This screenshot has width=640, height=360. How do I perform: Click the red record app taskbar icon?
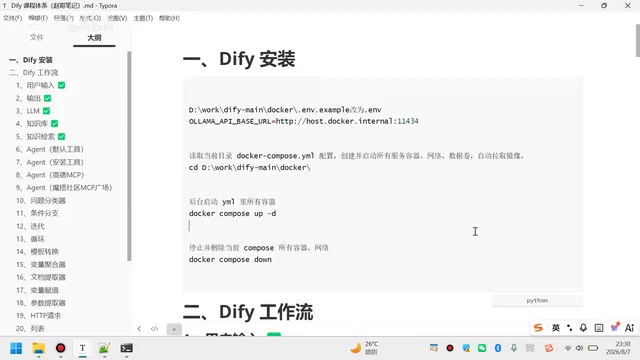[60, 348]
